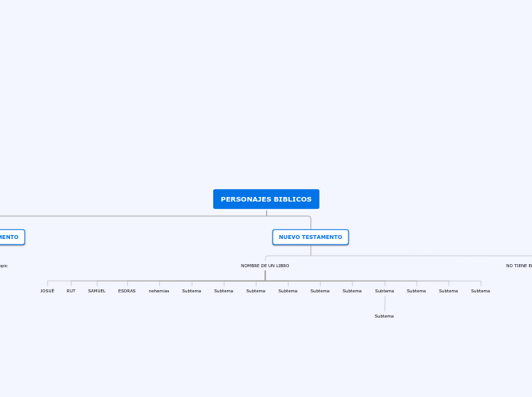Choose the ESDRAS subtopic
This screenshot has height=397, width=532.
[127, 291]
